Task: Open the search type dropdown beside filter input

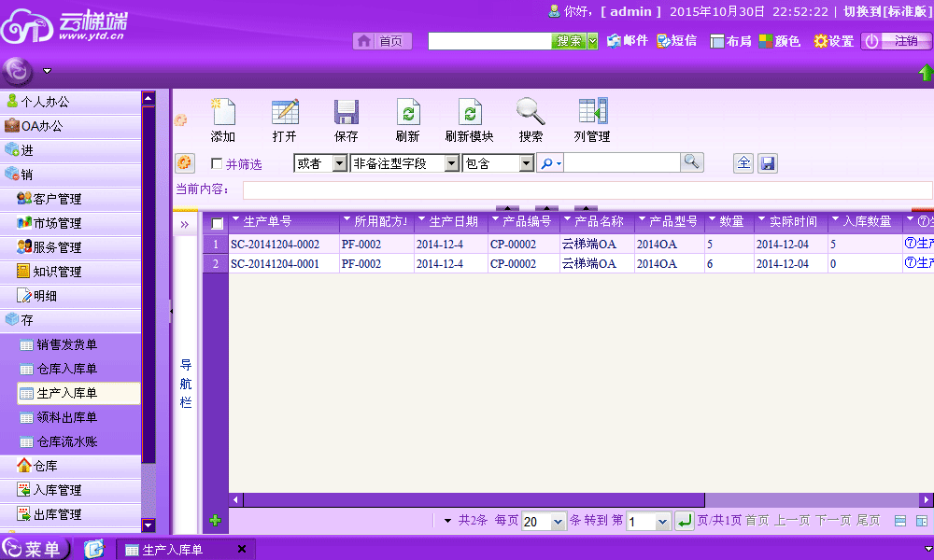Action: pyautogui.click(x=550, y=163)
